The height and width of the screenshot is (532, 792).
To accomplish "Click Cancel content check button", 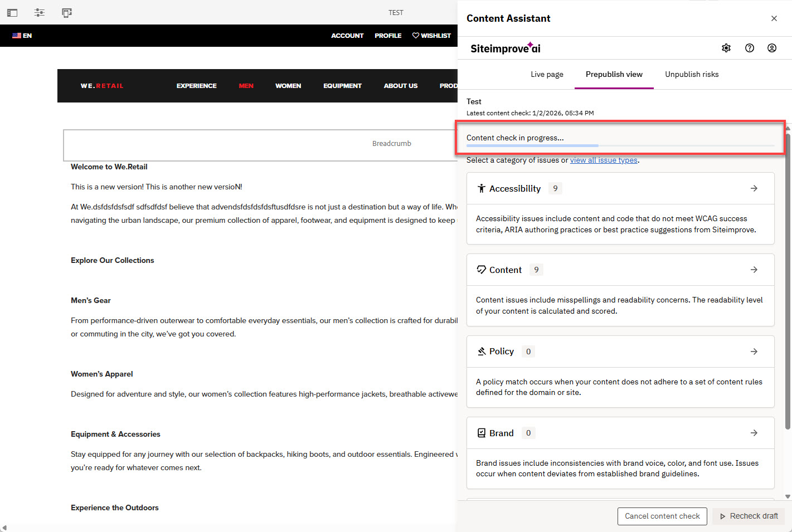I will 662,516.
